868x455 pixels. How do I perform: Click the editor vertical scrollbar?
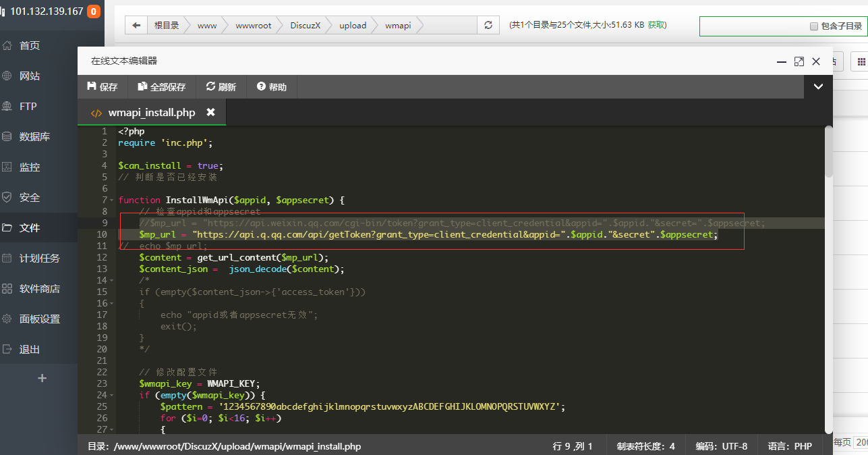(829, 152)
